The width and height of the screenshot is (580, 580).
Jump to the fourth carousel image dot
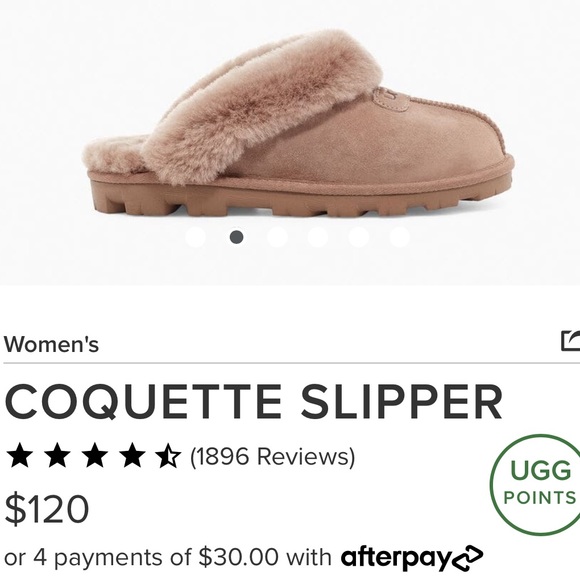[x=318, y=237]
